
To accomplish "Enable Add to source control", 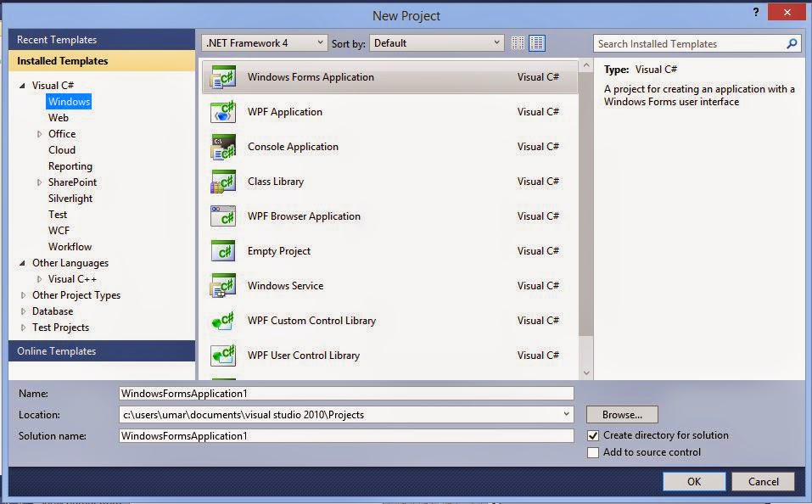I will tap(593, 452).
